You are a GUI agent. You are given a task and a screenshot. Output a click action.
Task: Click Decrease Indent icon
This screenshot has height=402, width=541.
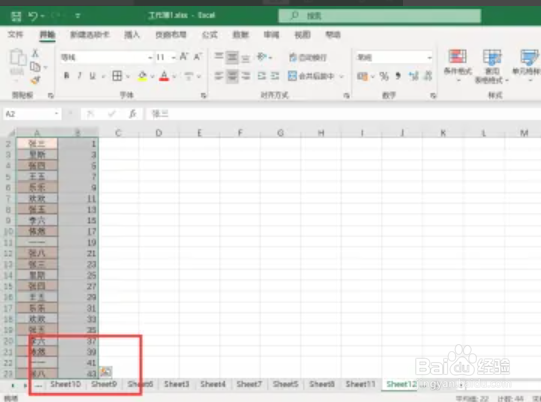tap(262, 76)
